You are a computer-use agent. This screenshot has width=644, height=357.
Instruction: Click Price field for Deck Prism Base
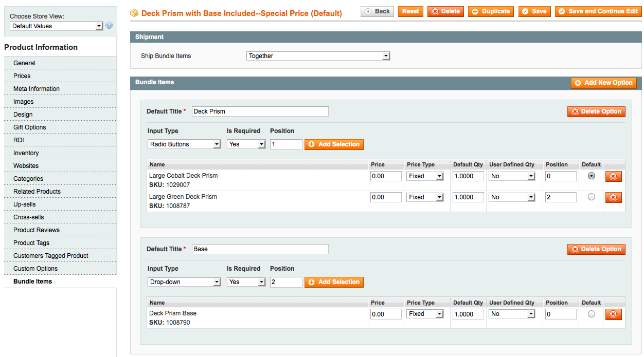point(386,314)
